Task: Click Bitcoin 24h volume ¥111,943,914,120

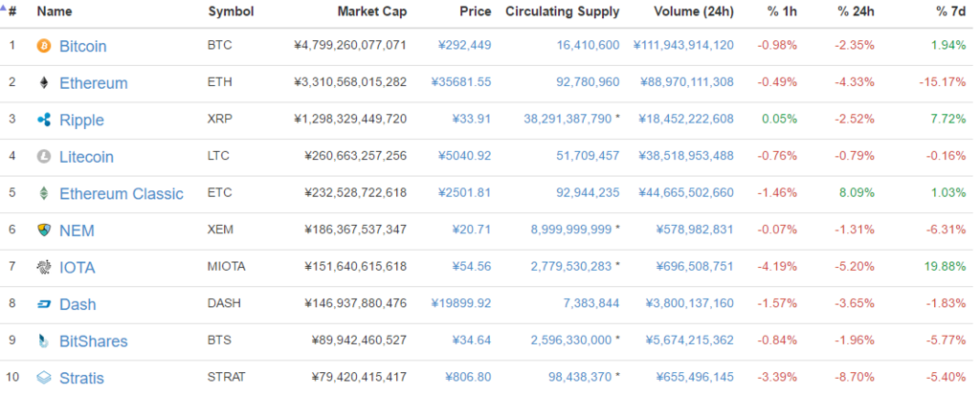Action: (683, 45)
